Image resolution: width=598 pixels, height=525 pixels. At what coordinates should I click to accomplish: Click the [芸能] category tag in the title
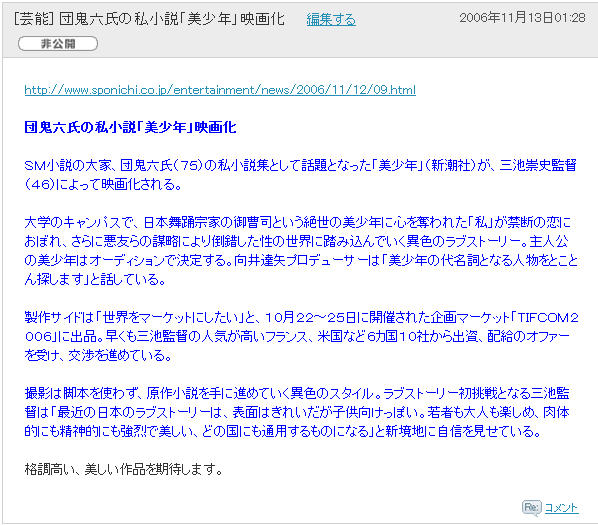pos(34,19)
